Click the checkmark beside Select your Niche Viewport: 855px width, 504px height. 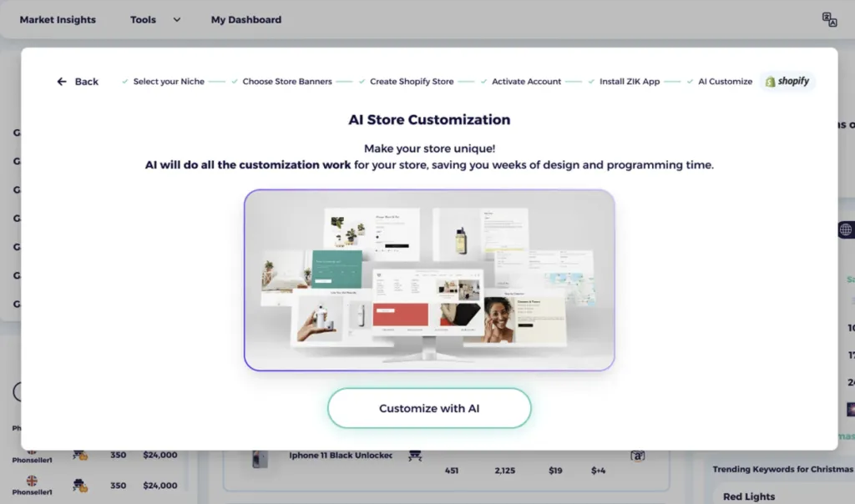tap(125, 81)
